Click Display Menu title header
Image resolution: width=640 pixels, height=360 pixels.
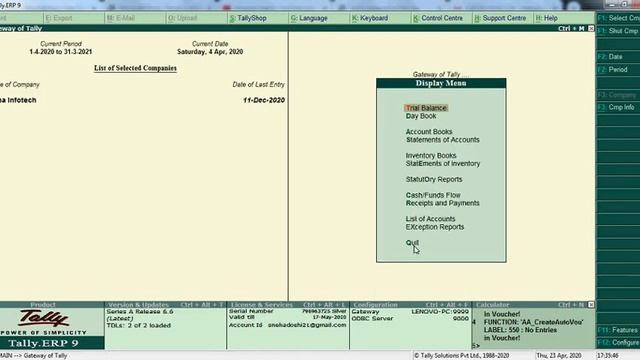tap(441, 83)
